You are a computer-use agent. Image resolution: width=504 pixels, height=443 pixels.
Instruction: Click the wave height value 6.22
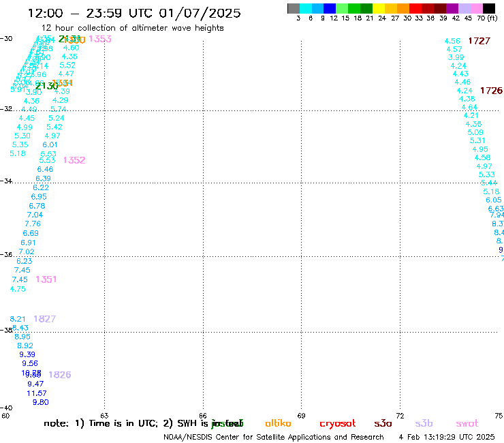[x=41, y=187]
